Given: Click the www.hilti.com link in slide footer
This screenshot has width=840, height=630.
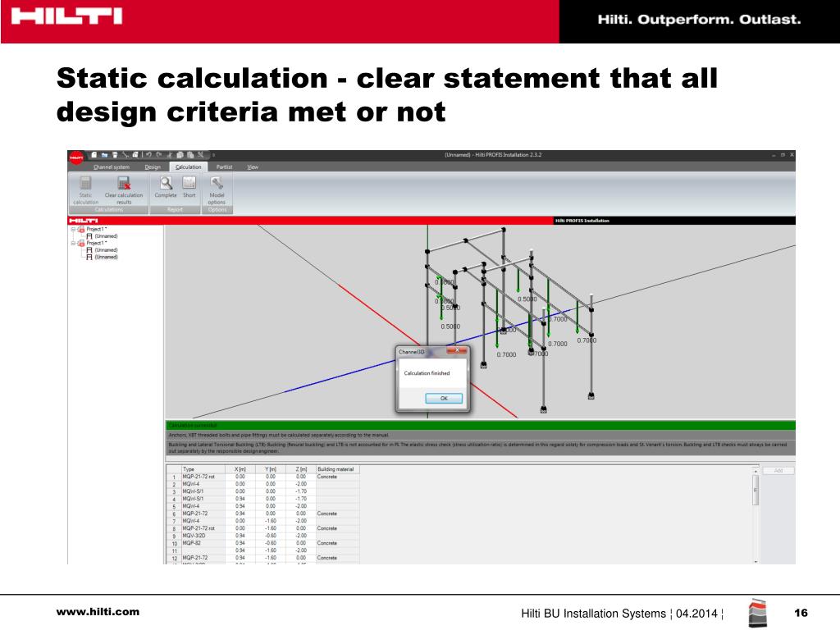Looking at the screenshot, I should click(x=98, y=612).
